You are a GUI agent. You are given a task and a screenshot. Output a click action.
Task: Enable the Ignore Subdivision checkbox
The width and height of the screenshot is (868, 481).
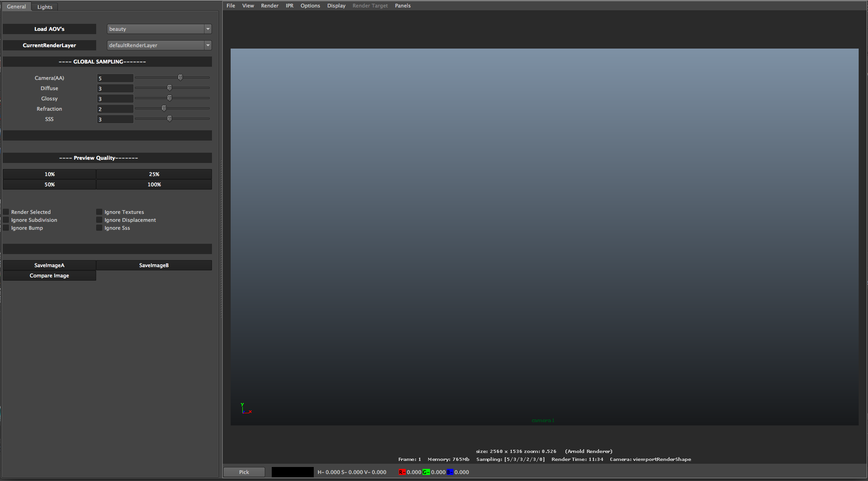pyautogui.click(x=6, y=220)
